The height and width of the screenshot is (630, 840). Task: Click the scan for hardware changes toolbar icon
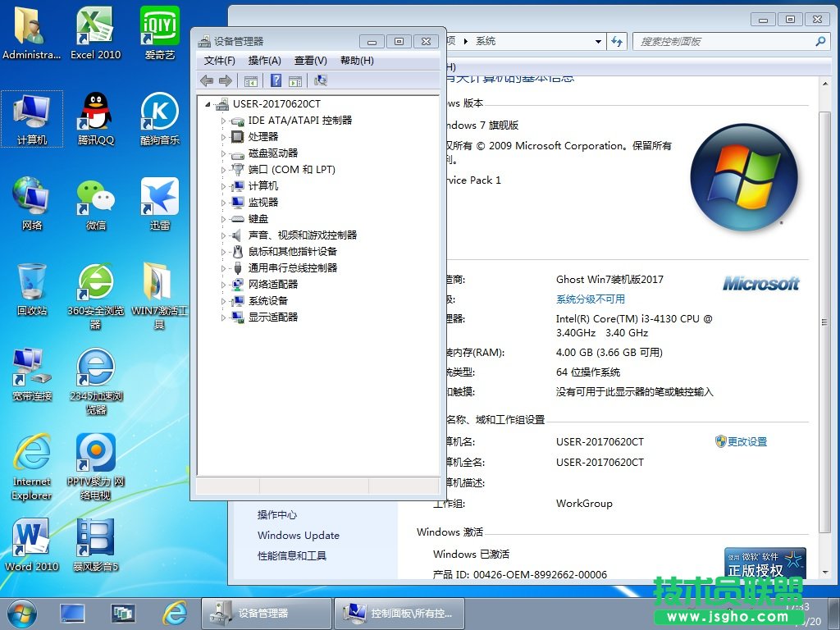point(321,80)
